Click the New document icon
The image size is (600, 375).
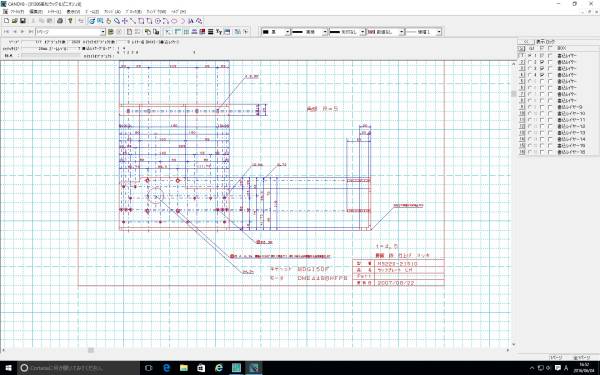click(7, 21)
